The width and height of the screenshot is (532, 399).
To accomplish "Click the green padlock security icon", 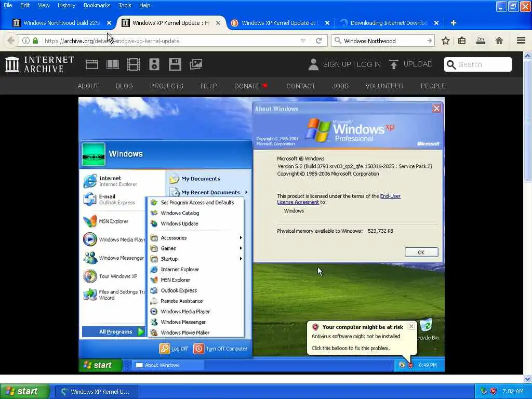I will 35,41.
